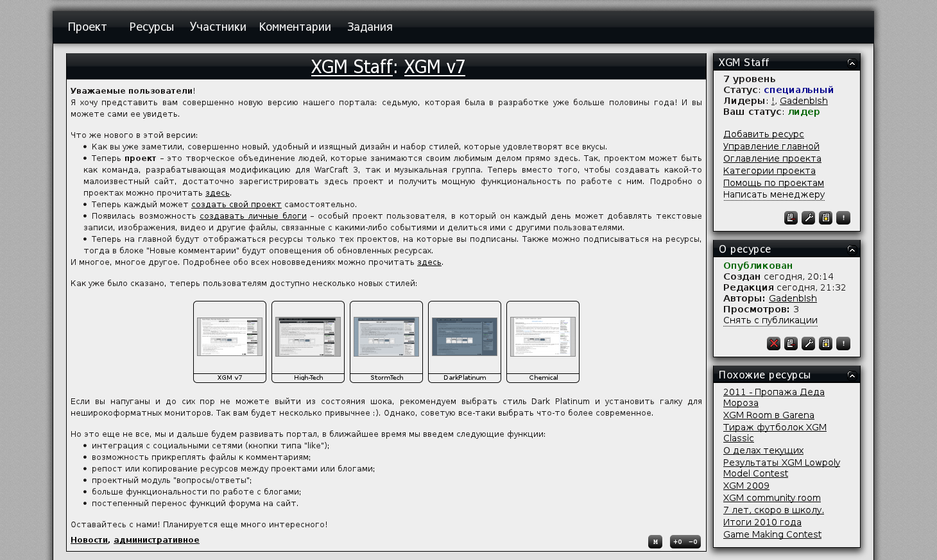
Task: Click the M button below the article
Action: coord(655,542)
